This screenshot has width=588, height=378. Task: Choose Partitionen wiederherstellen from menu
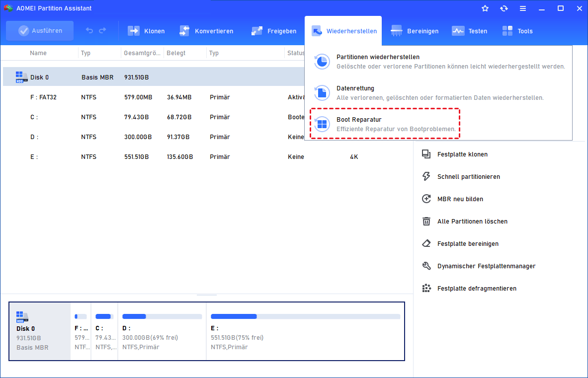378,57
